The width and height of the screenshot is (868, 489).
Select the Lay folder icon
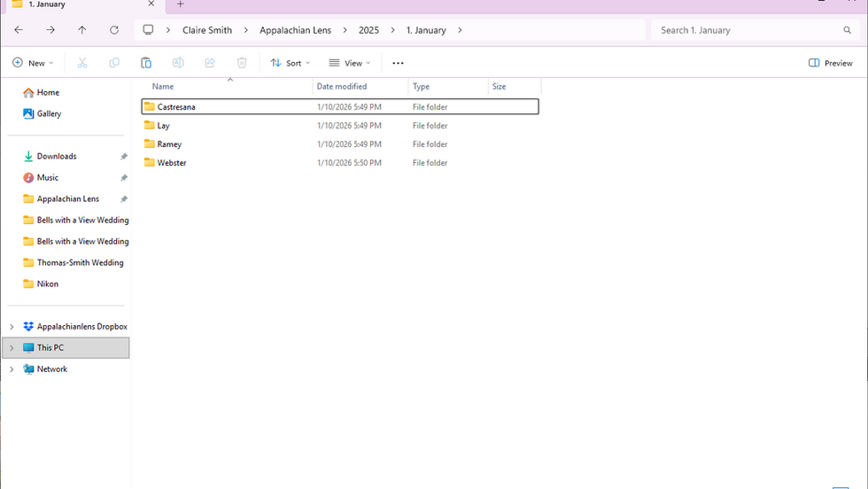click(149, 125)
